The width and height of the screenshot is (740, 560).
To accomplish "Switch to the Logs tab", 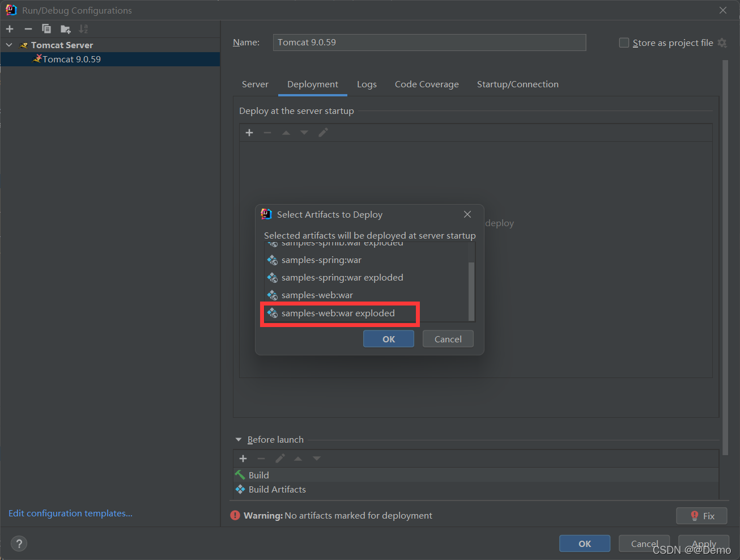I will [367, 84].
